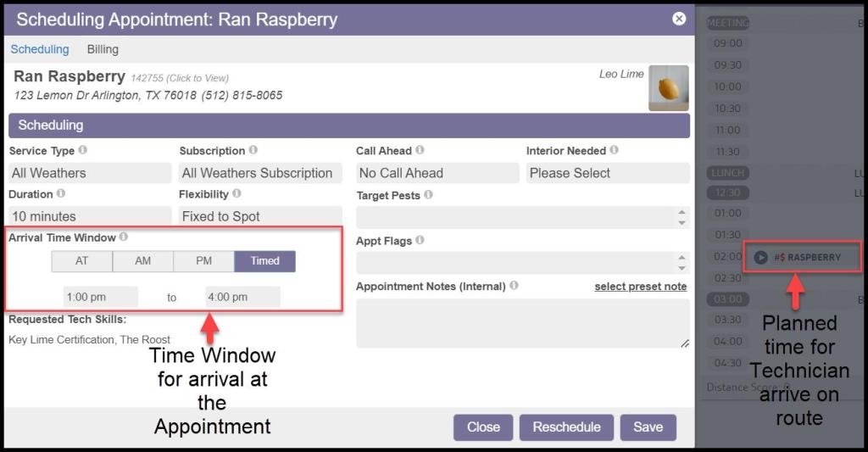Screen dimensions: 868x452
Task: Open the Service Type dropdown
Action: tap(90, 173)
